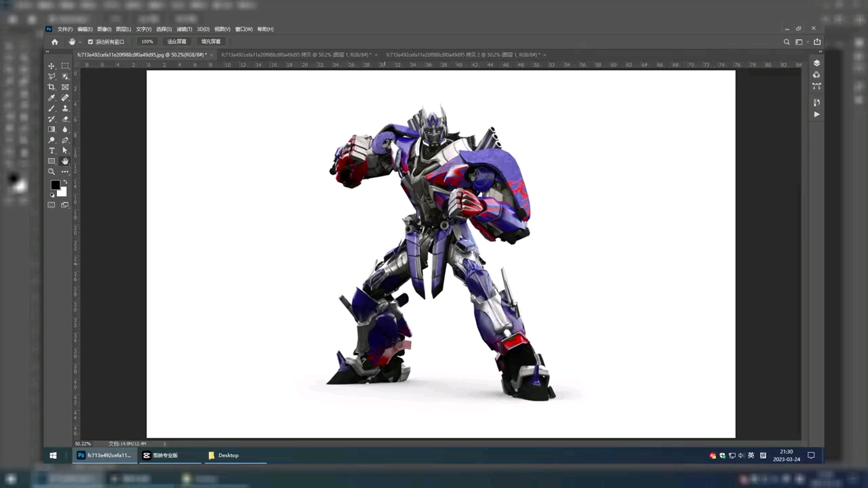Screen dimensions: 868x488
Task: Select the Frame tool
Action: click(65, 87)
